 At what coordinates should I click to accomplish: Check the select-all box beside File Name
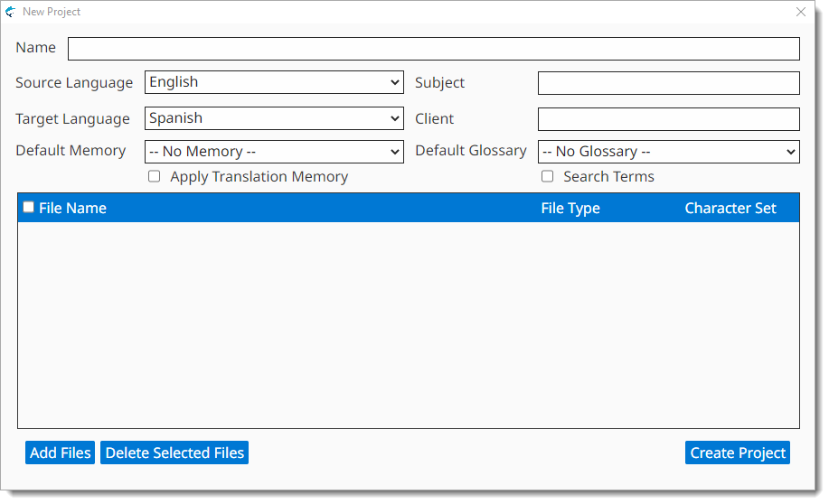[29, 207]
